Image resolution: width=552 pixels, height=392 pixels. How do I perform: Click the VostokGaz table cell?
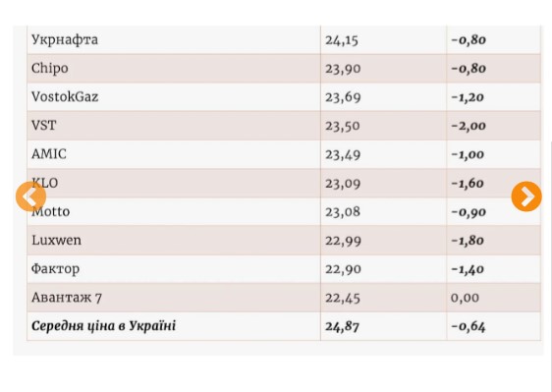[x=174, y=97]
